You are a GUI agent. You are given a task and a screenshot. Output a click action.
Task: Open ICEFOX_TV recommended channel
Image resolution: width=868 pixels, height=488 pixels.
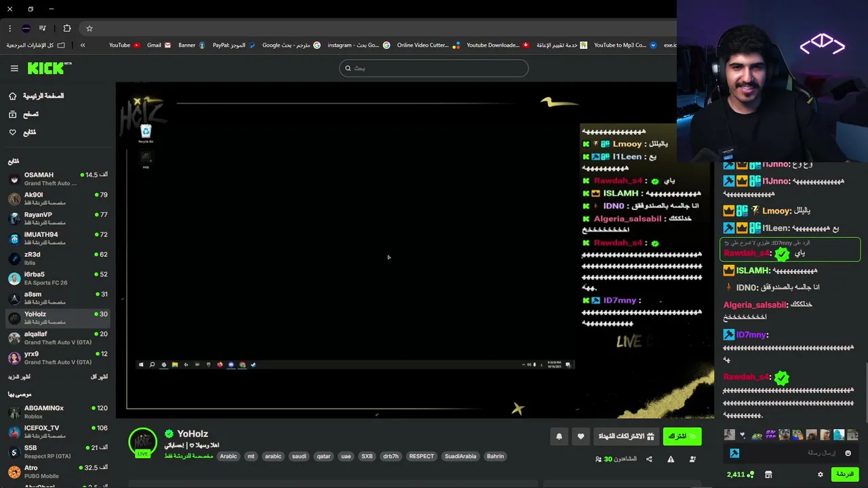pyautogui.click(x=58, y=432)
